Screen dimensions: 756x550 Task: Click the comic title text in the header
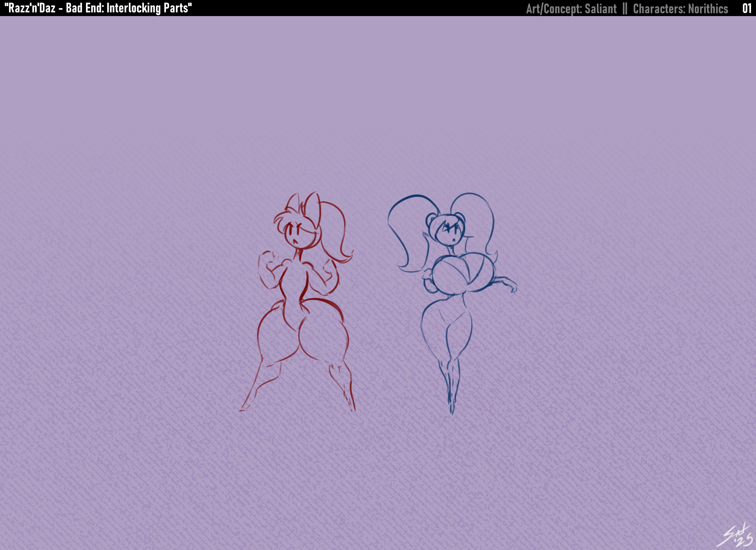99,8
